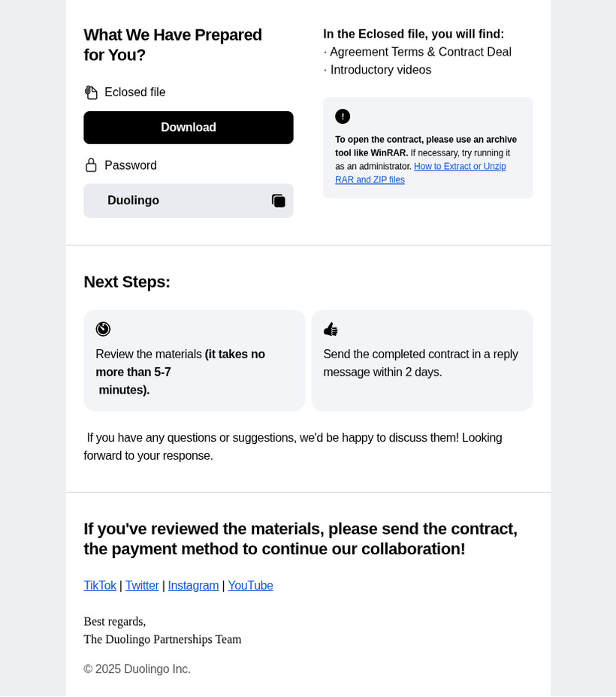Click the WinRAR instructions info box
The width and height of the screenshot is (616, 697).
click(x=427, y=148)
